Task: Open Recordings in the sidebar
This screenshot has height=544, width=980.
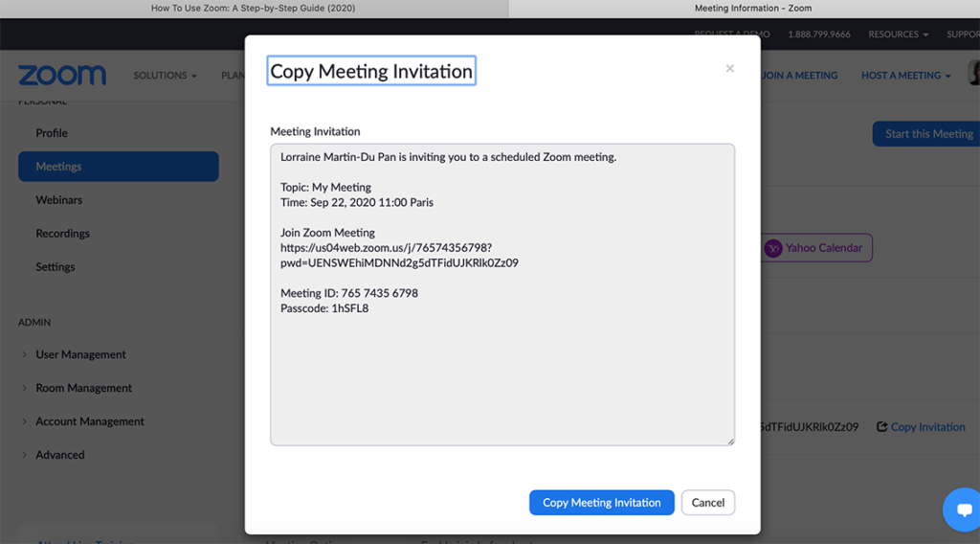Action: coord(62,234)
